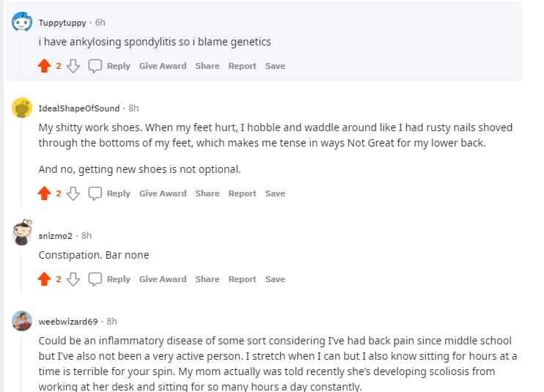Downvote snizmo2's comment
Viewport: 544px width, 392px height.
pos(73,279)
